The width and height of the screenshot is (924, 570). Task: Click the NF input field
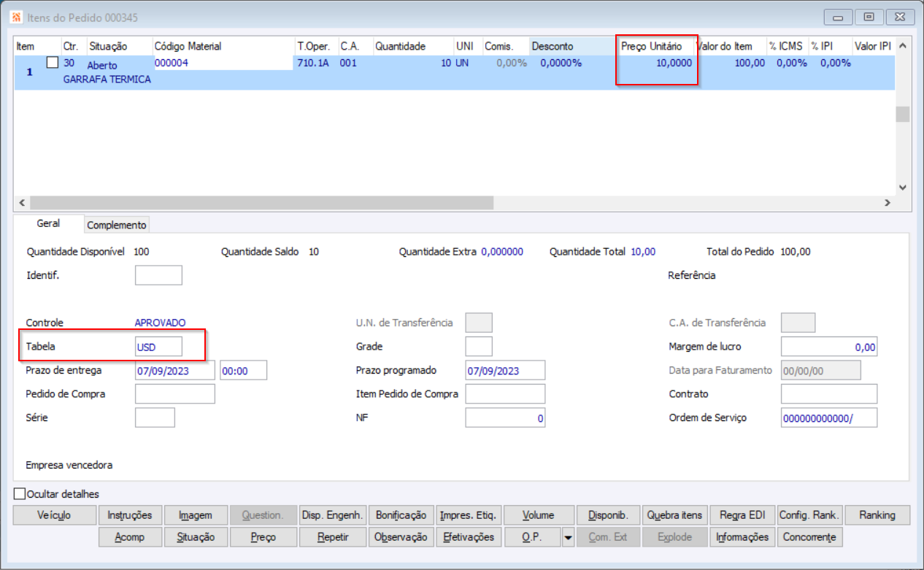click(x=505, y=418)
